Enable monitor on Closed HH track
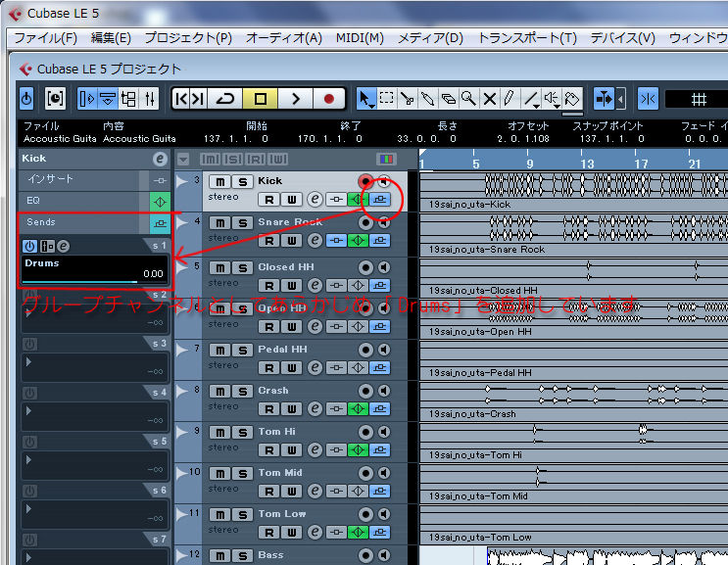Image resolution: width=728 pixels, height=565 pixels. (384, 267)
